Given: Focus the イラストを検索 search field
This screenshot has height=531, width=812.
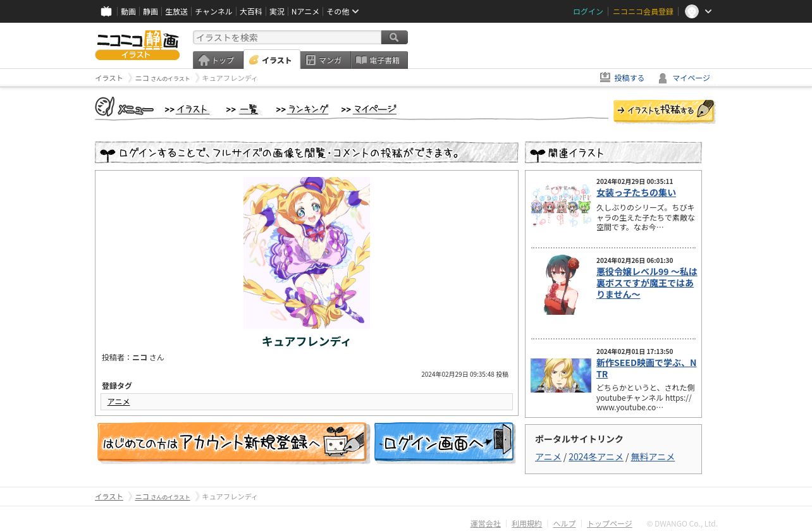Looking at the screenshot, I should [287, 37].
